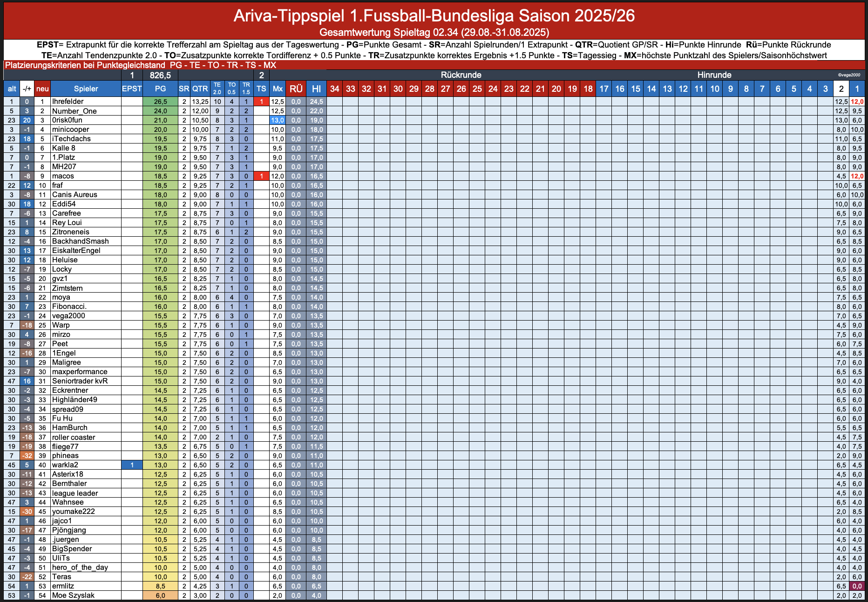This screenshot has height=602, width=868.
Task: Select player name 'youmake222'
Action: click(x=74, y=512)
